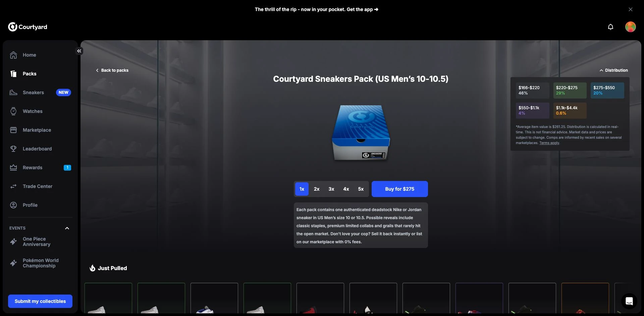Click the Watches icon

[13, 111]
